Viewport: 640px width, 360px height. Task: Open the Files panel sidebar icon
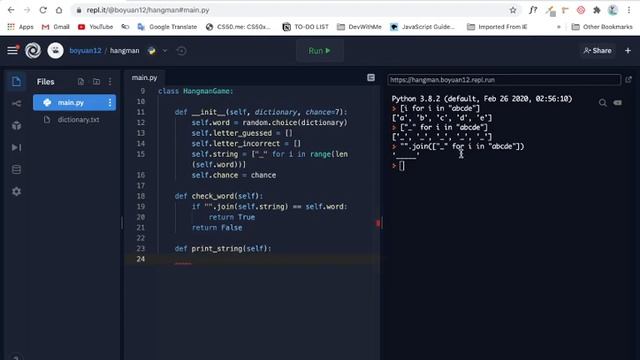point(16,81)
